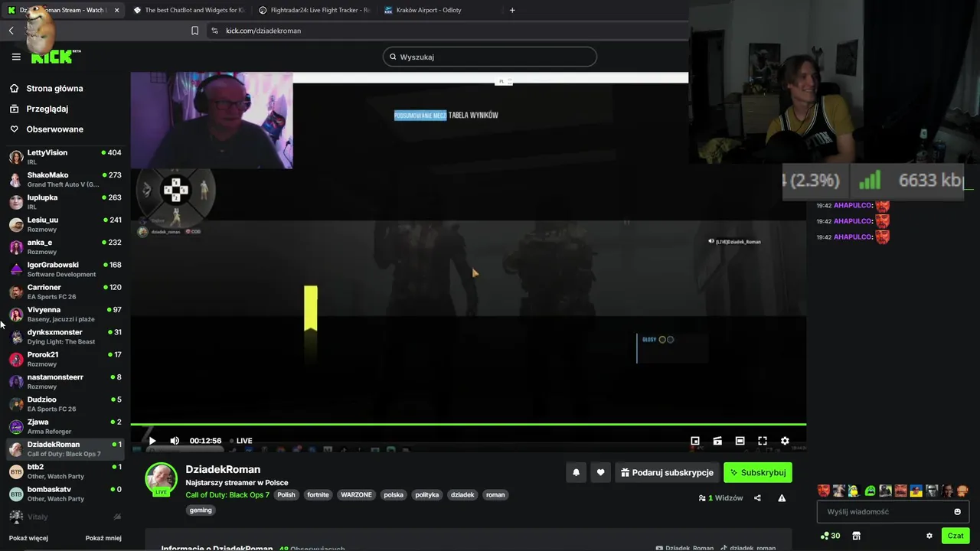Click the green Subskrybuj button
This screenshot has height=551, width=980.
pyautogui.click(x=758, y=473)
